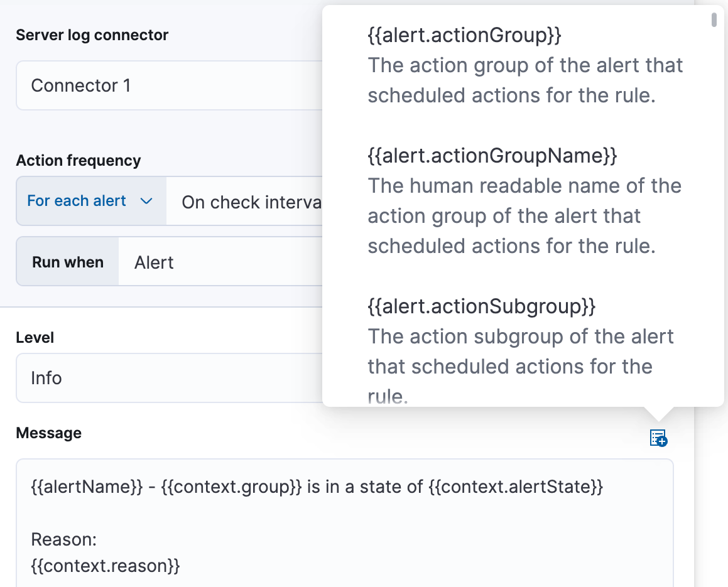Click the Action frequency label
Image resolution: width=728 pixels, height=587 pixels.
point(78,160)
